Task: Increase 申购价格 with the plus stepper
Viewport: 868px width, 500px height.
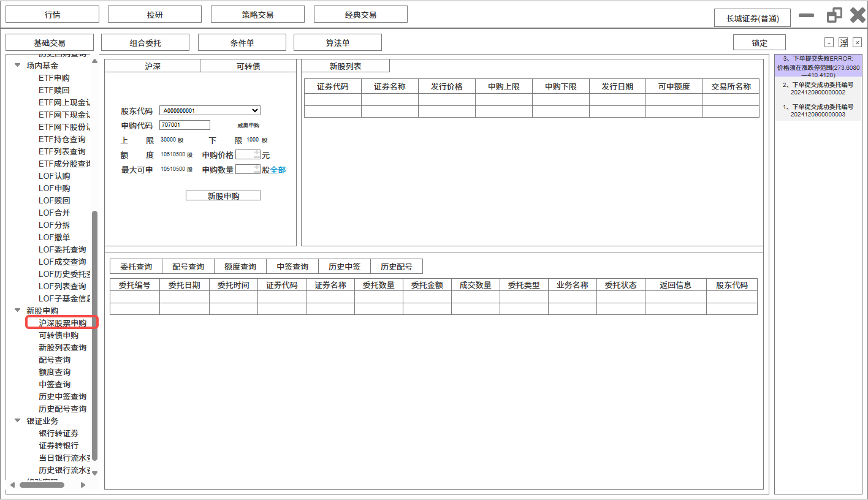Action: click(256, 153)
